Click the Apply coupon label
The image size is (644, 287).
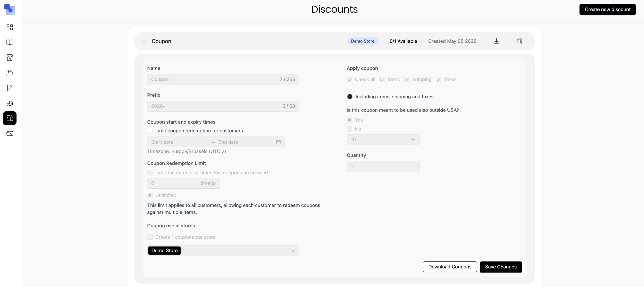(362, 68)
